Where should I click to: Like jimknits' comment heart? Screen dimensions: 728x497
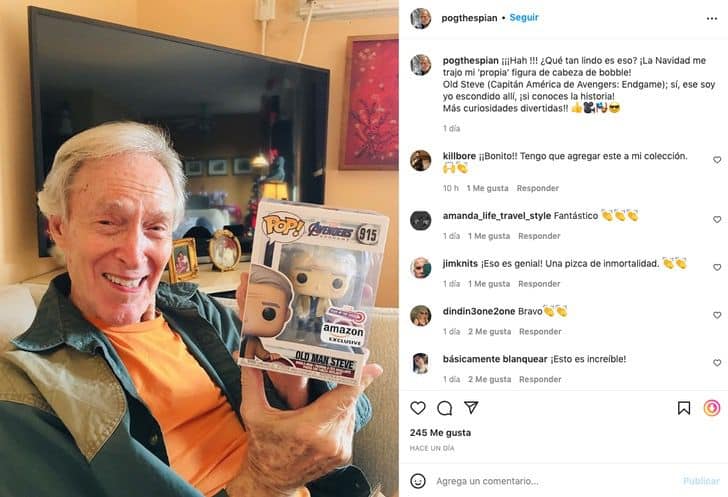tap(717, 267)
